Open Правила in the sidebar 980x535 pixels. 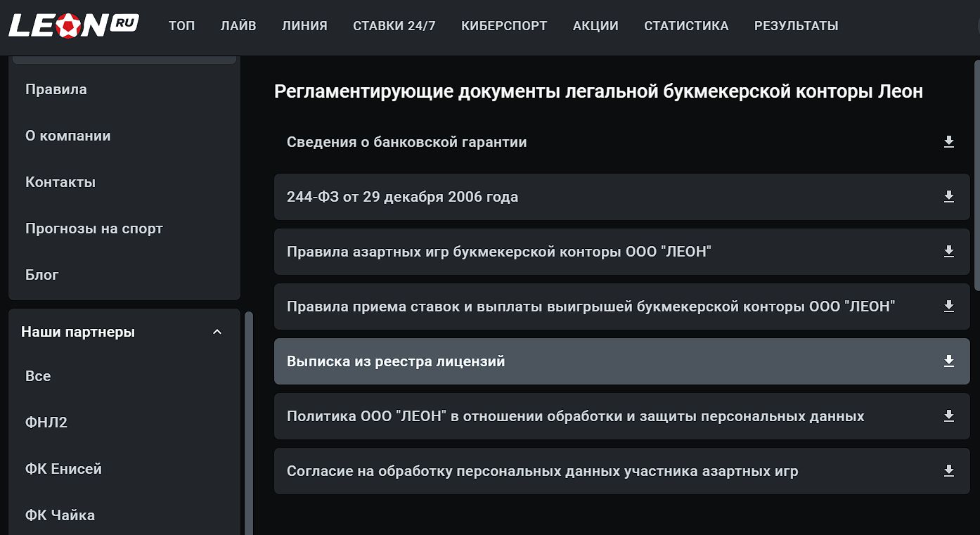[56, 89]
